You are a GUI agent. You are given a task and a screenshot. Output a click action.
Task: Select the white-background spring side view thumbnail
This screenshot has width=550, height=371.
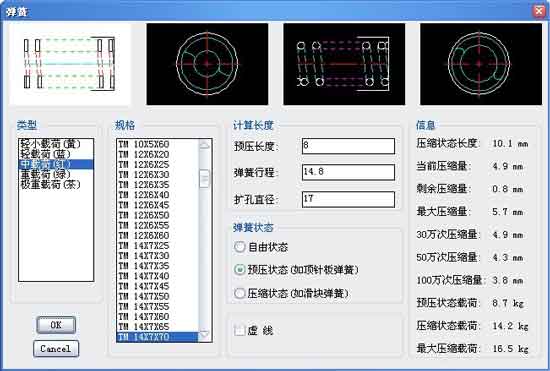click(x=70, y=64)
